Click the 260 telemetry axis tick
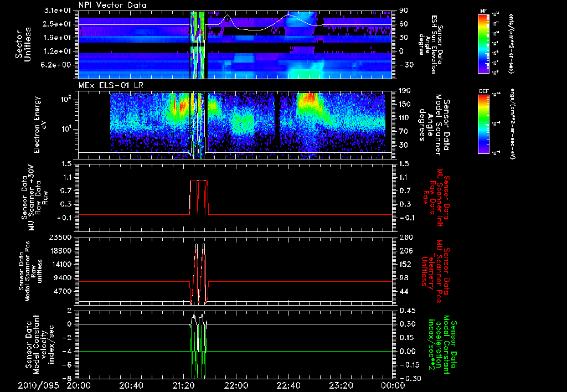567x392 pixels. click(406, 237)
